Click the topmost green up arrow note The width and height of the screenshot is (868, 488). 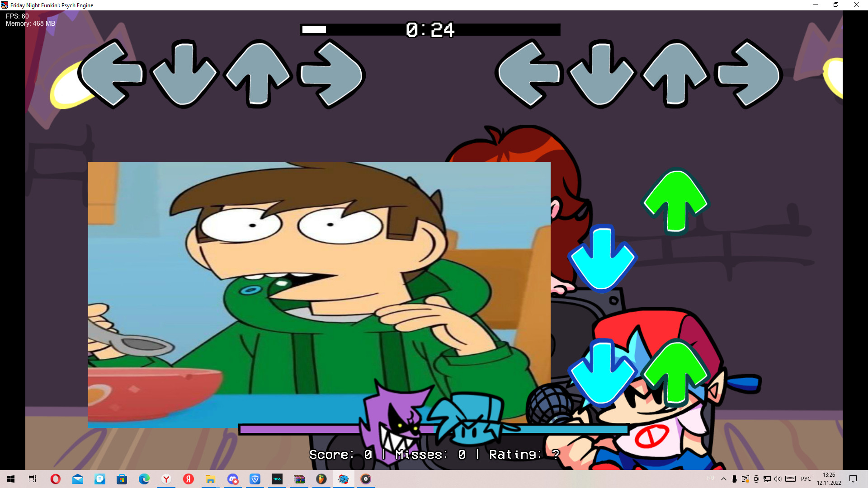(x=675, y=201)
